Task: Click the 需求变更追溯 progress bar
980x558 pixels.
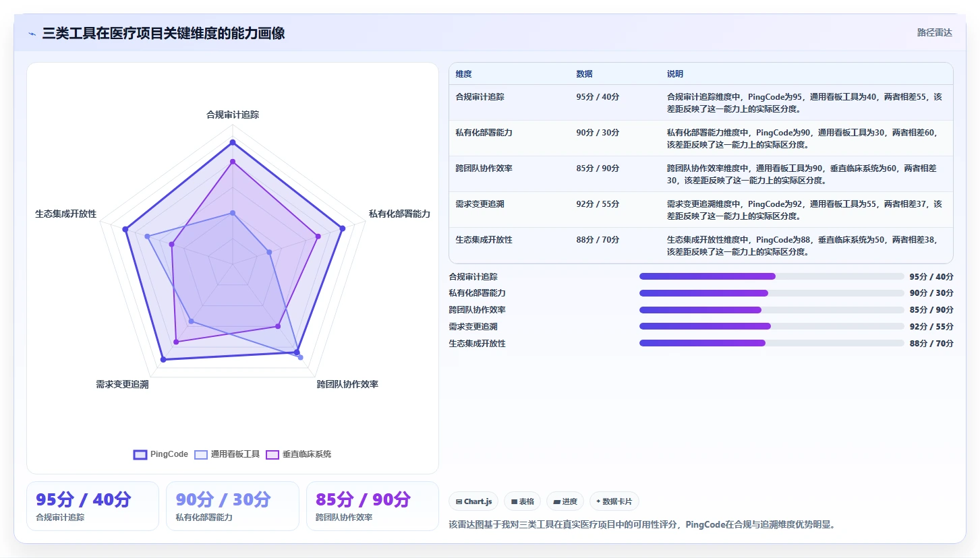Action: coord(772,326)
